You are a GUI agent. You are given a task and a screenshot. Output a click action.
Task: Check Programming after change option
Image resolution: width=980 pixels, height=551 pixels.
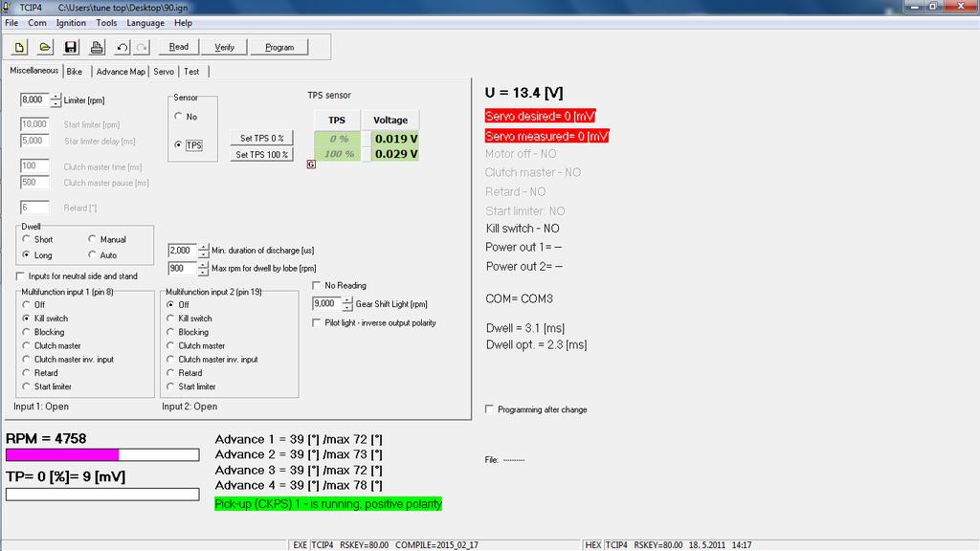(x=490, y=409)
